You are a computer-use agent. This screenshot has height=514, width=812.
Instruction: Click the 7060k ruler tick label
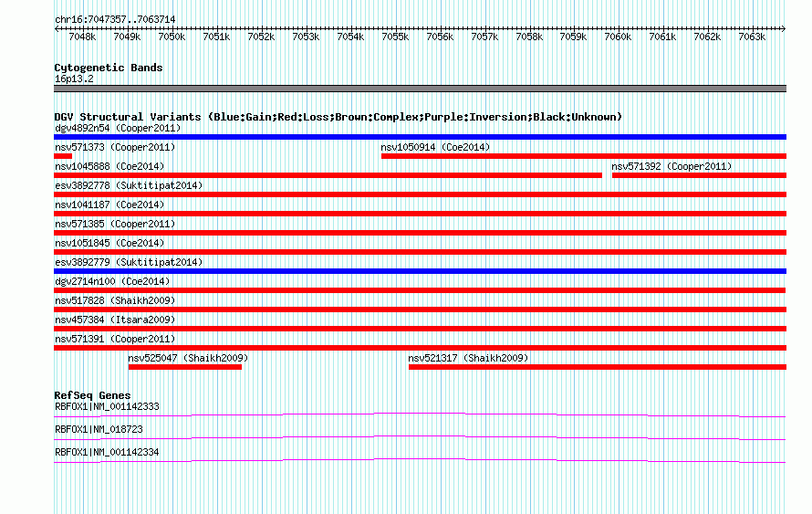618,37
